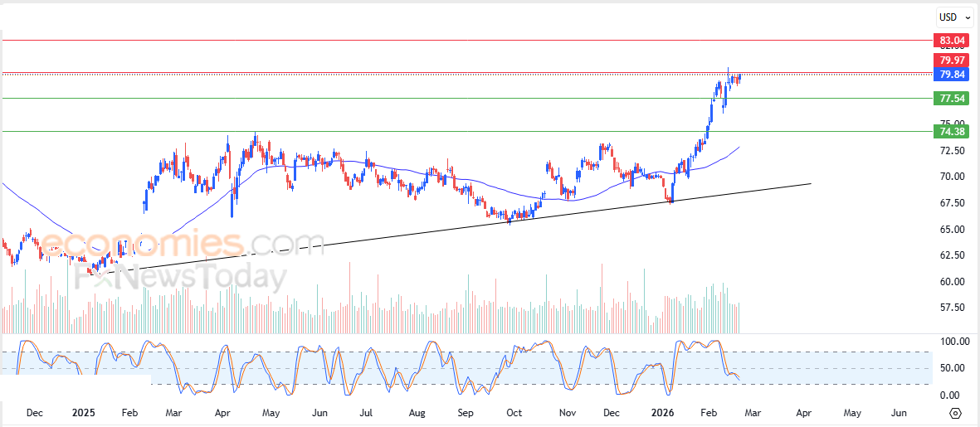The image size is (980, 427).
Task: Click the Sep label on time axis
Action: (x=466, y=413)
